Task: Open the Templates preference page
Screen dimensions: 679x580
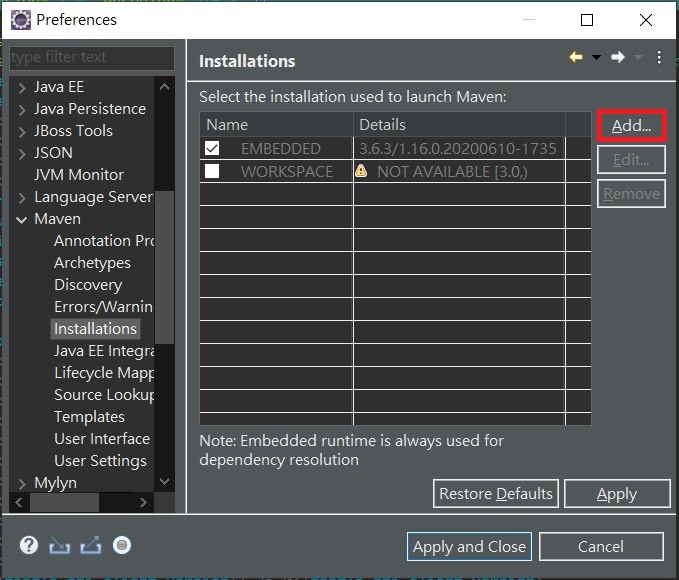Action: 89,417
